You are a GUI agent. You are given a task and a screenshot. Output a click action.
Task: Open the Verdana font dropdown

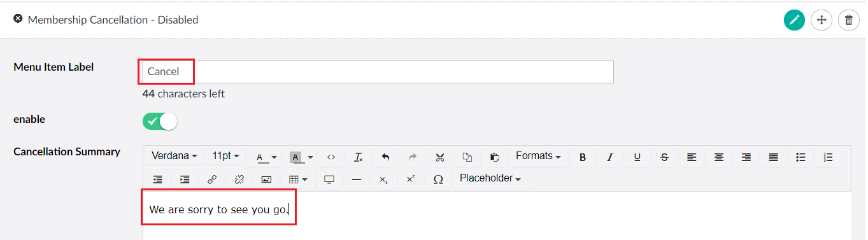[174, 156]
